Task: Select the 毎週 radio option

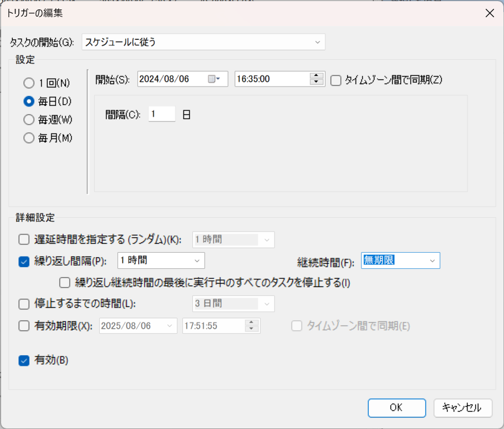Action: pos(29,119)
